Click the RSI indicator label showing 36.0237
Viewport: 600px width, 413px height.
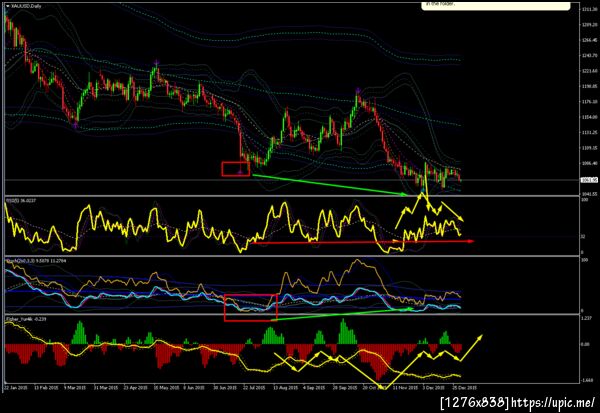pos(21,200)
